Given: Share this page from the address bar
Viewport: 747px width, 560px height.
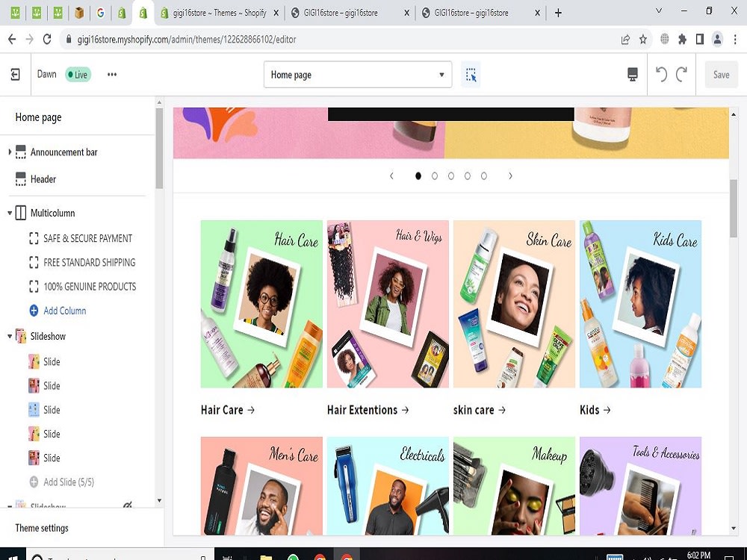Looking at the screenshot, I should [x=625, y=39].
